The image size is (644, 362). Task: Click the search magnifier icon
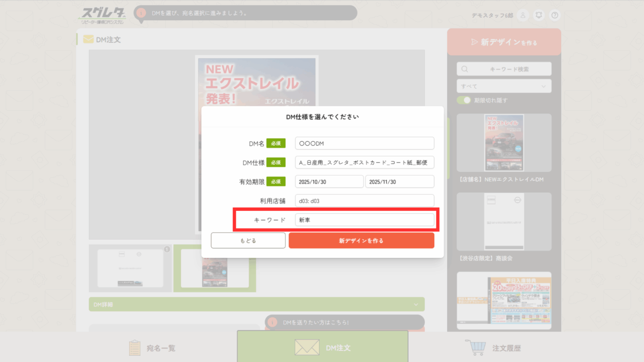coord(465,69)
